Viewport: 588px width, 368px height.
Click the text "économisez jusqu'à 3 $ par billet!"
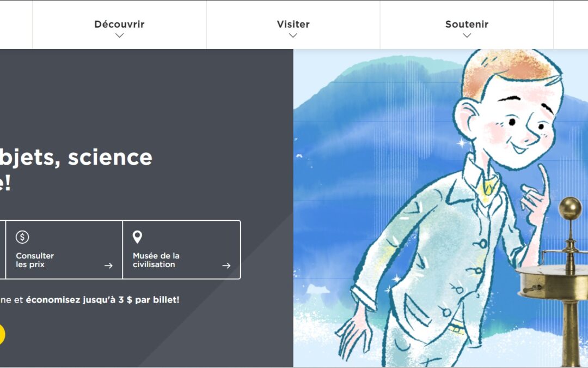[102, 300]
